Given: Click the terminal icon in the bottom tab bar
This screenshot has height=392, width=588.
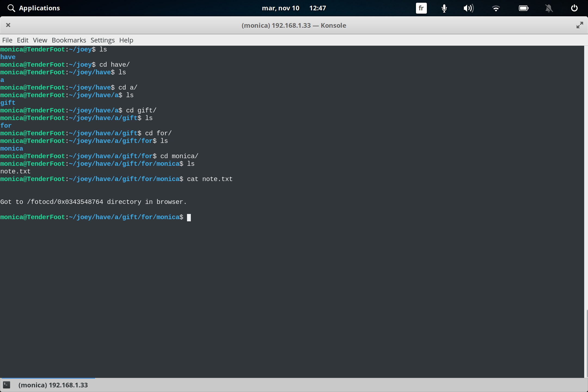Looking at the screenshot, I should click(x=7, y=385).
